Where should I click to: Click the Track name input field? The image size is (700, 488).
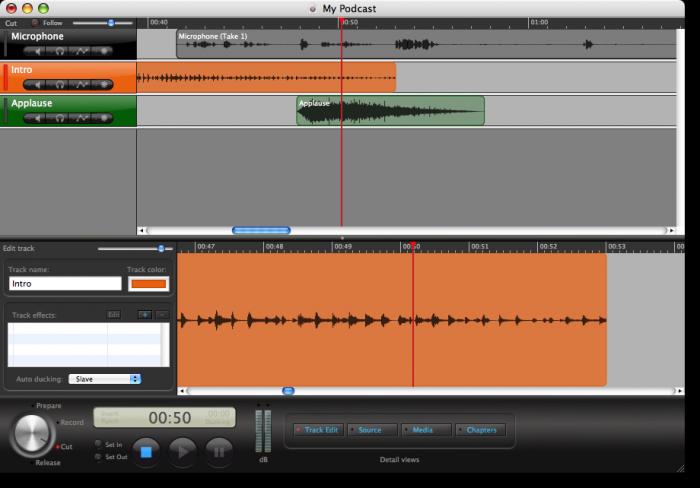pyautogui.click(x=65, y=284)
